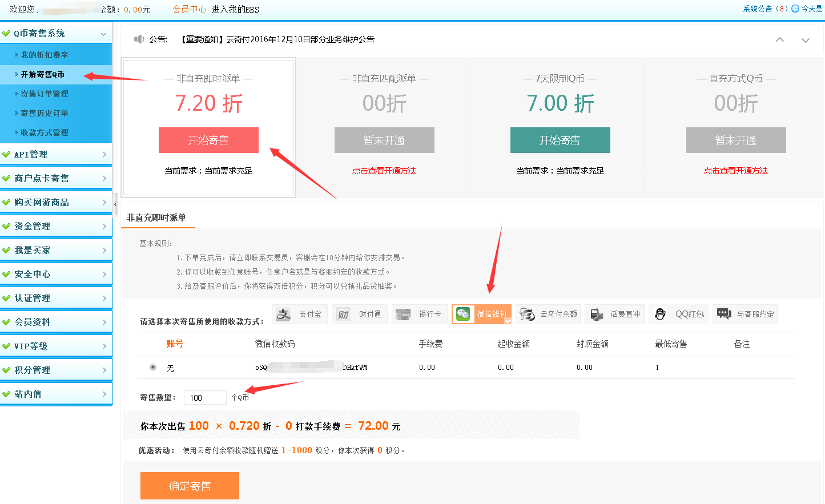The height and width of the screenshot is (504, 825).
Task: Open 点击查看开通方法 link under 直充方式Q币
Action: pos(736,171)
